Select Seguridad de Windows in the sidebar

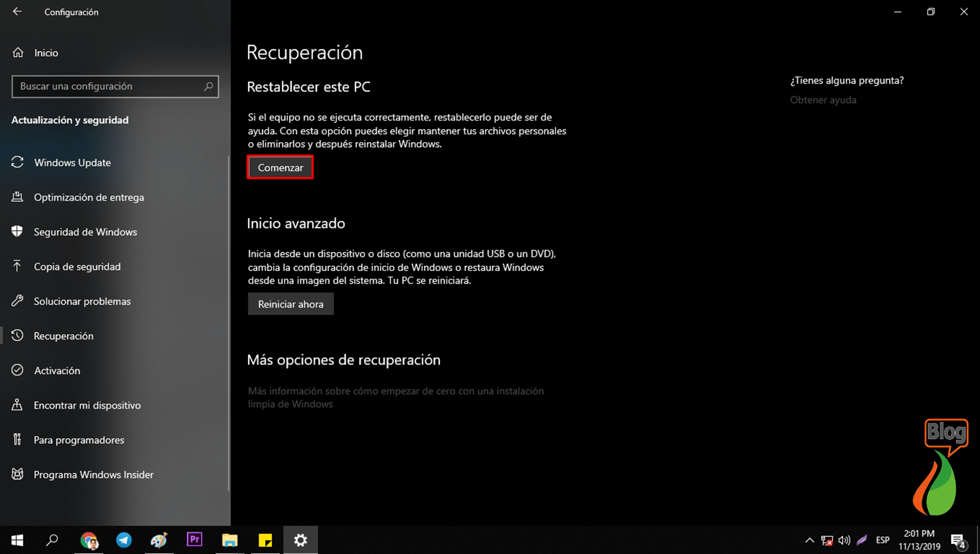pos(85,232)
